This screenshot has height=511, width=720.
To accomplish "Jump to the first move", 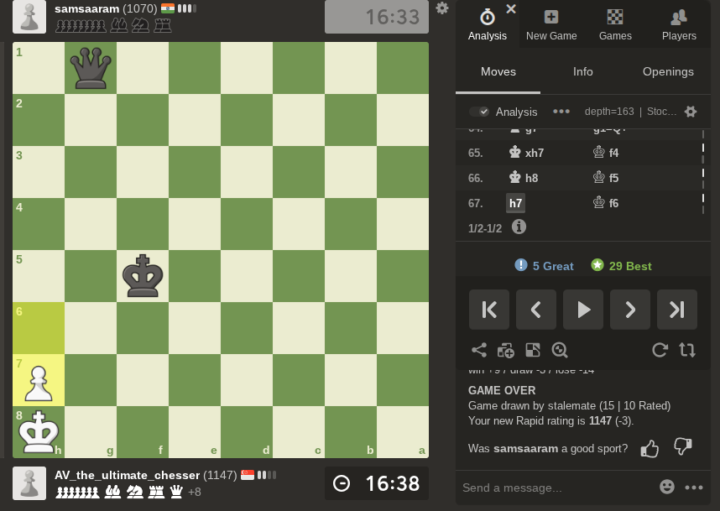I will [489, 309].
